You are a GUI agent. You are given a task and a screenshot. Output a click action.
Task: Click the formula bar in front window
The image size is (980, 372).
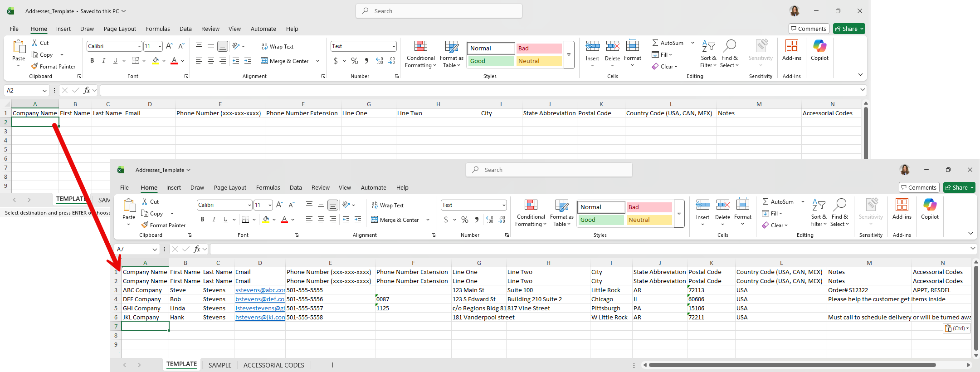[x=593, y=249]
